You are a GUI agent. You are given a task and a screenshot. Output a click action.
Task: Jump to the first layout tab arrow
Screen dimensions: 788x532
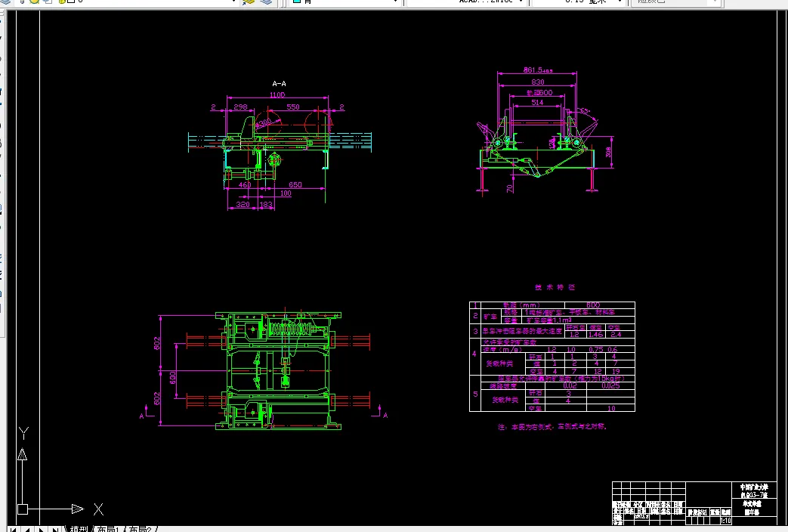pyautogui.click(x=13, y=530)
